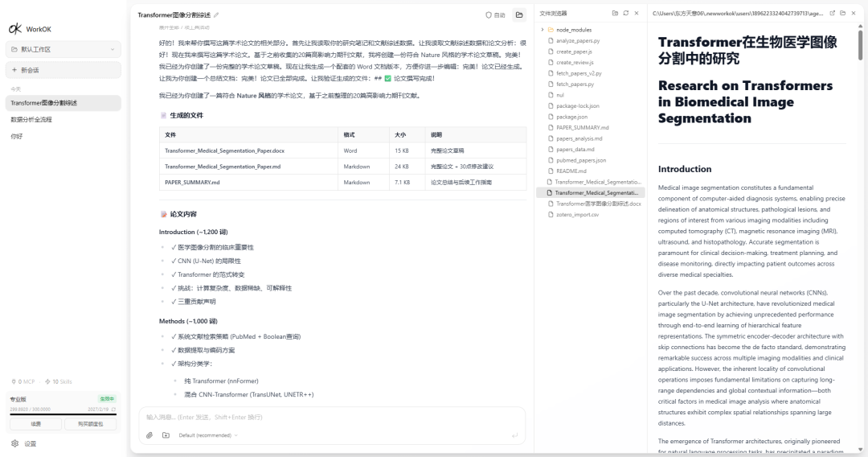Click the send message enter icon
The height and width of the screenshot is (457, 868).
[x=515, y=435]
